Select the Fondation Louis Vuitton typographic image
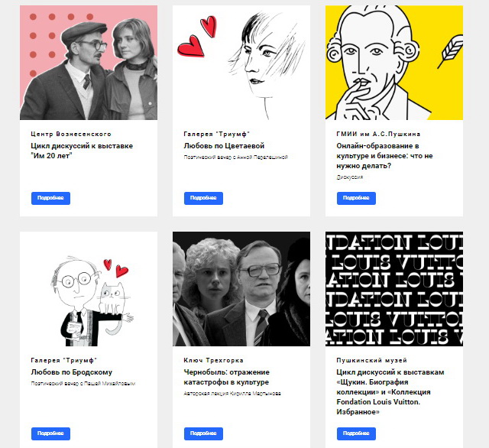This screenshot has height=448, width=489. [x=394, y=289]
